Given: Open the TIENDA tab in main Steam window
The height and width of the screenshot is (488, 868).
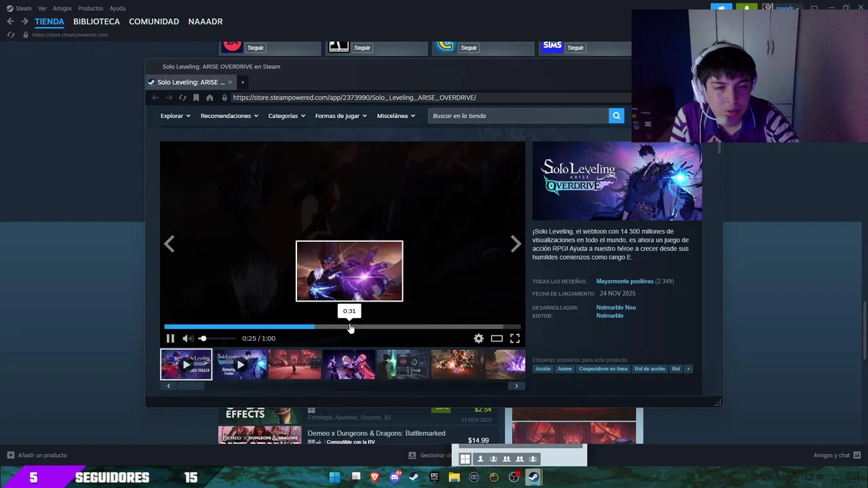Looking at the screenshot, I should 50,22.
